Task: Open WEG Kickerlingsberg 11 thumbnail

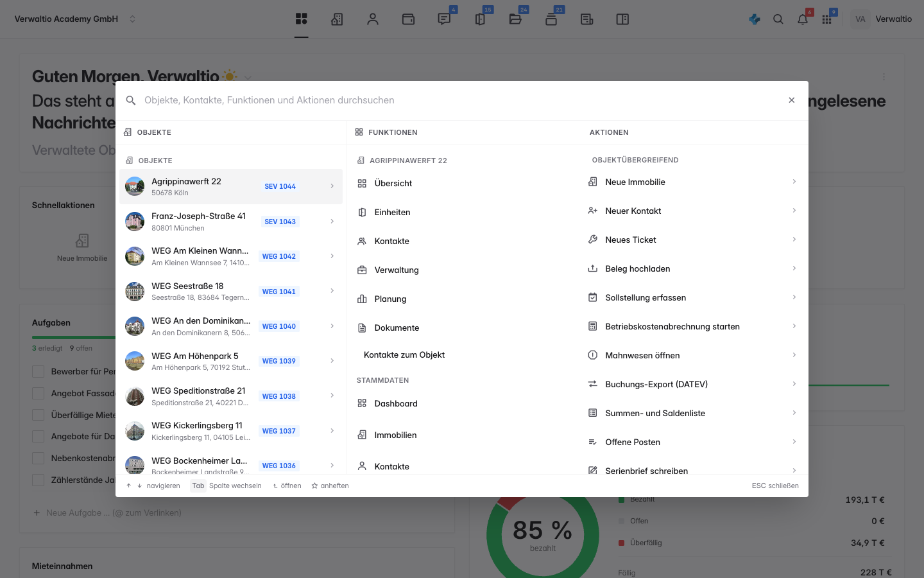Action: pos(135,431)
